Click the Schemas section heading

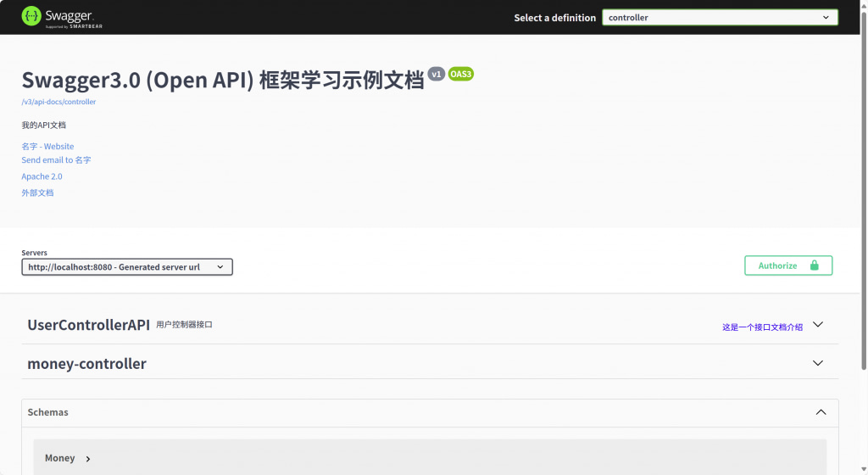(x=47, y=412)
